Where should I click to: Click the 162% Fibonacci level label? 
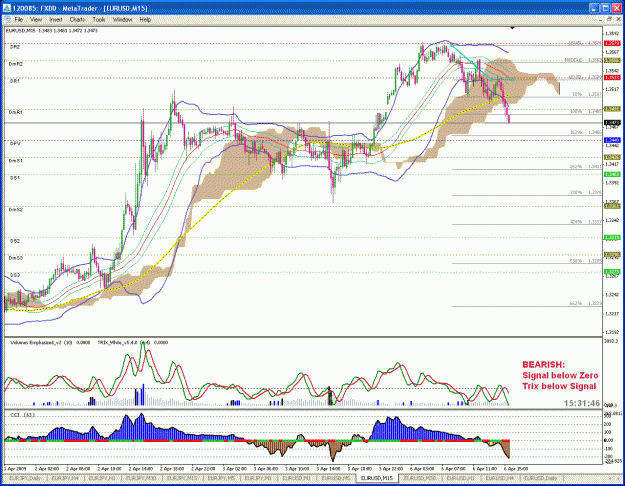click(x=576, y=132)
